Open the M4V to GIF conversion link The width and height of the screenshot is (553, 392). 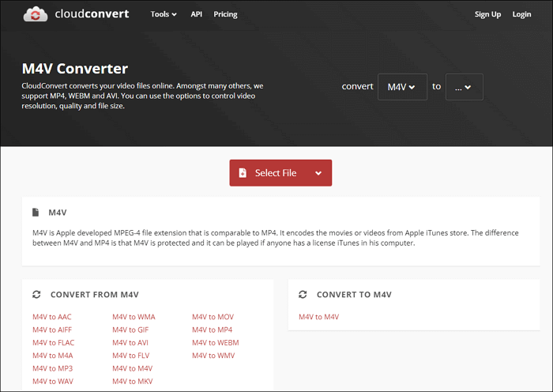[130, 330]
